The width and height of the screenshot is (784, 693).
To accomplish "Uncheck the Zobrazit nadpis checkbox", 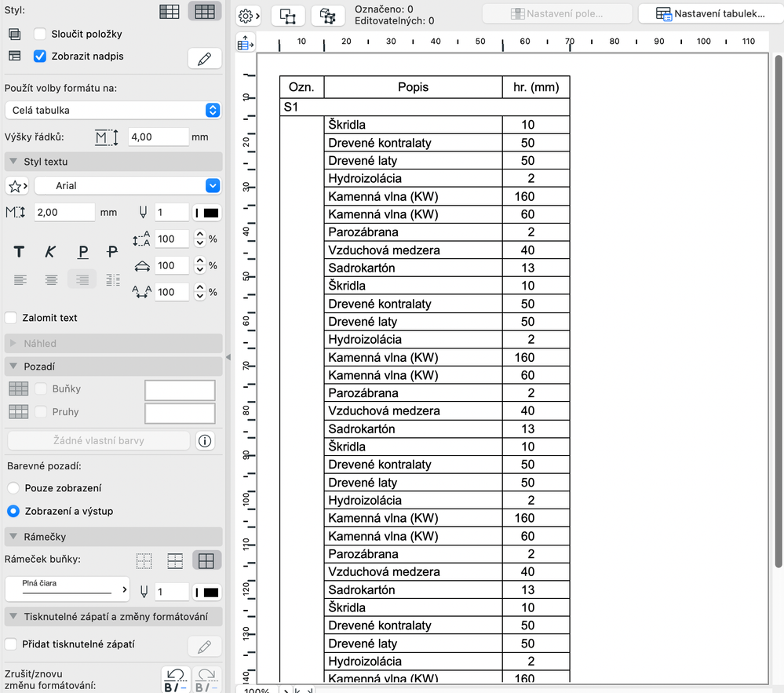I will [x=40, y=56].
